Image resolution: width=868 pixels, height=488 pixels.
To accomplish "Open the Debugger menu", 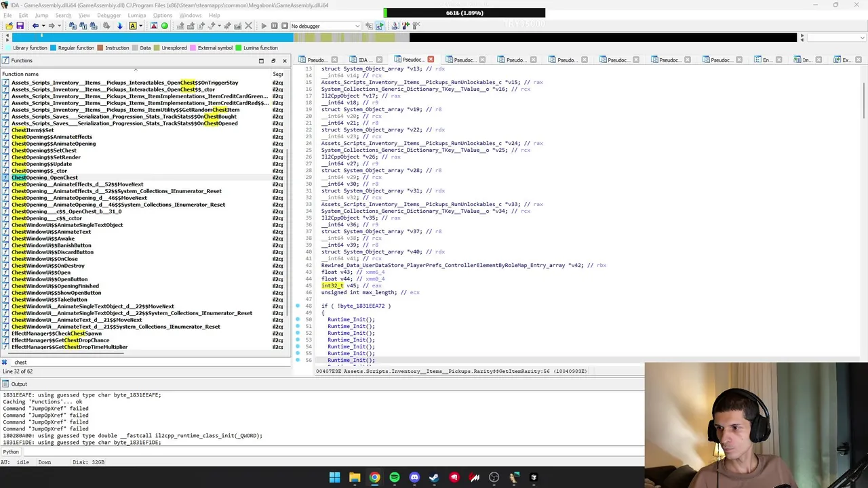I will coord(108,15).
